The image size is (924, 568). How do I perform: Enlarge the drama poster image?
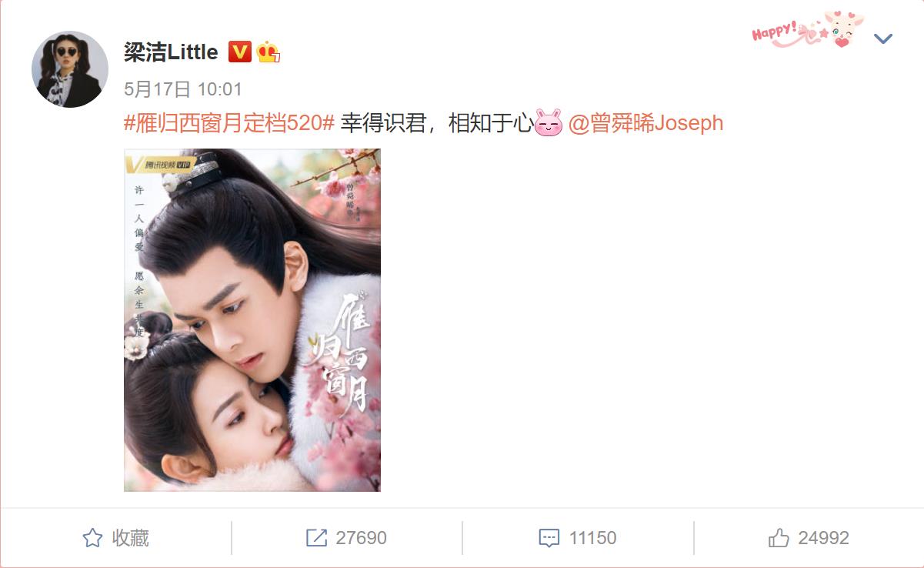coord(252,320)
